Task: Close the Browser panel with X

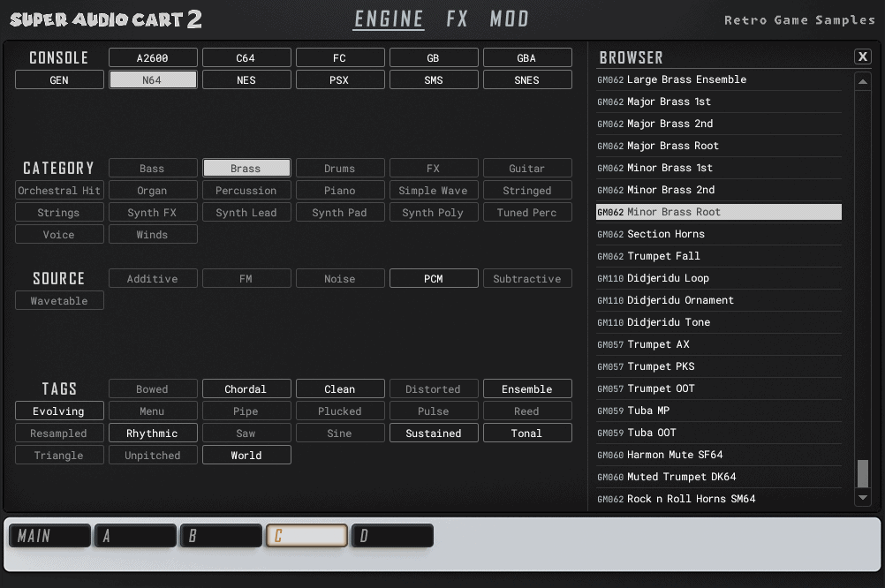Action: (x=862, y=57)
